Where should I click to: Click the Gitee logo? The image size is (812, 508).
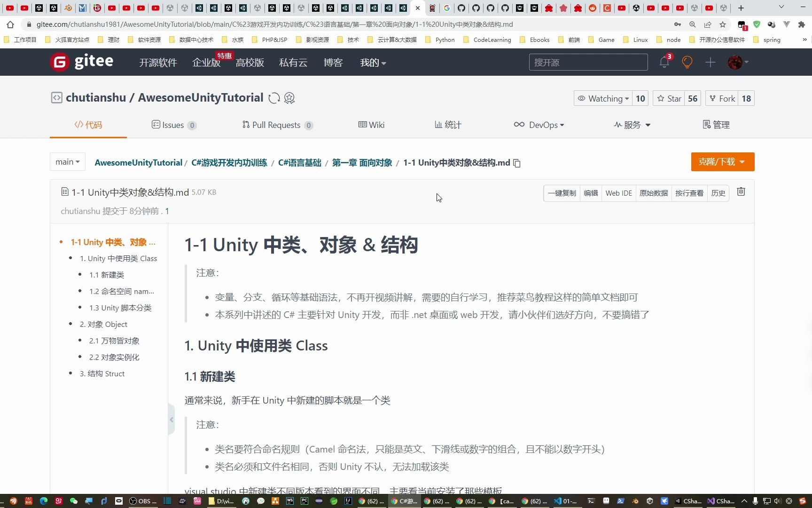click(x=81, y=62)
